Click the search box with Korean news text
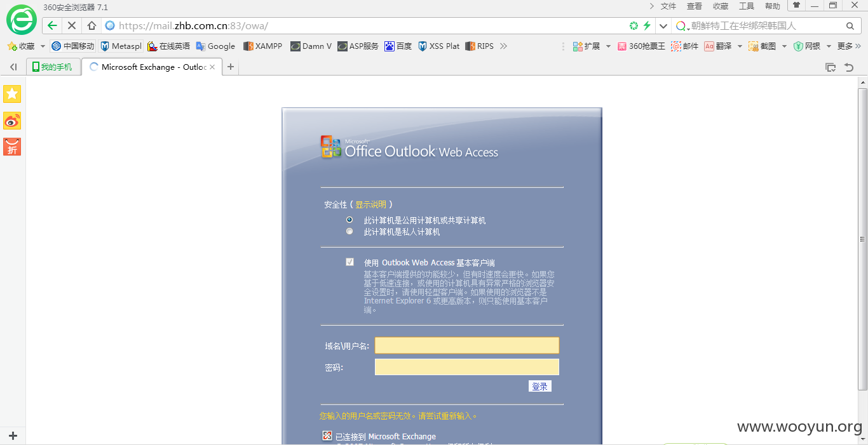The width and height of the screenshot is (868, 445). pos(766,26)
